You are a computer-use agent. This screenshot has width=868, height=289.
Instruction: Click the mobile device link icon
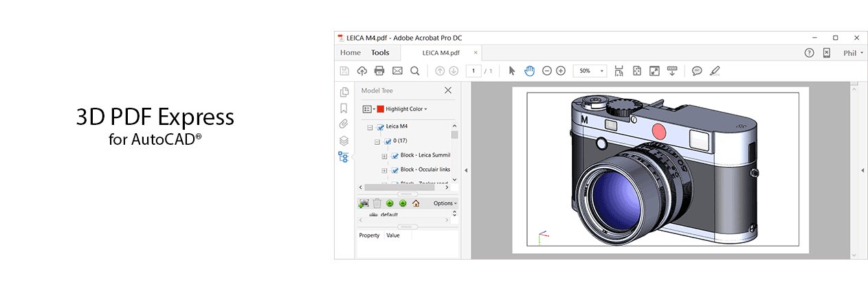[x=827, y=52]
